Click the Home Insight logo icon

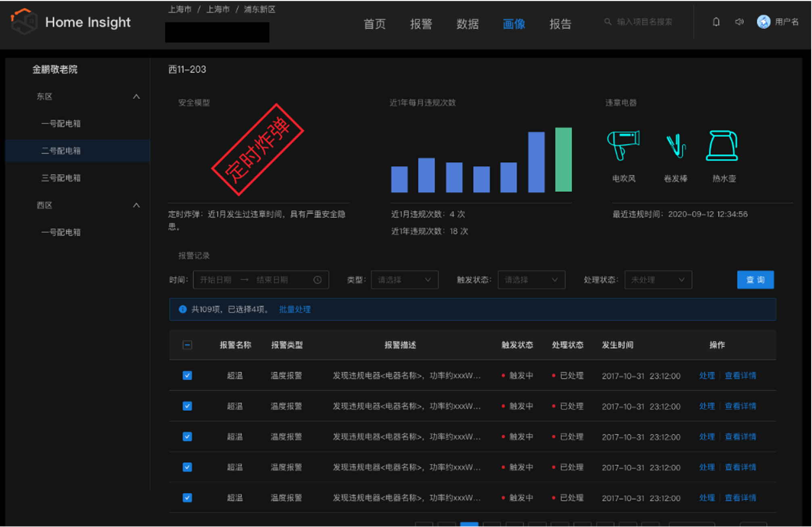(x=23, y=21)
